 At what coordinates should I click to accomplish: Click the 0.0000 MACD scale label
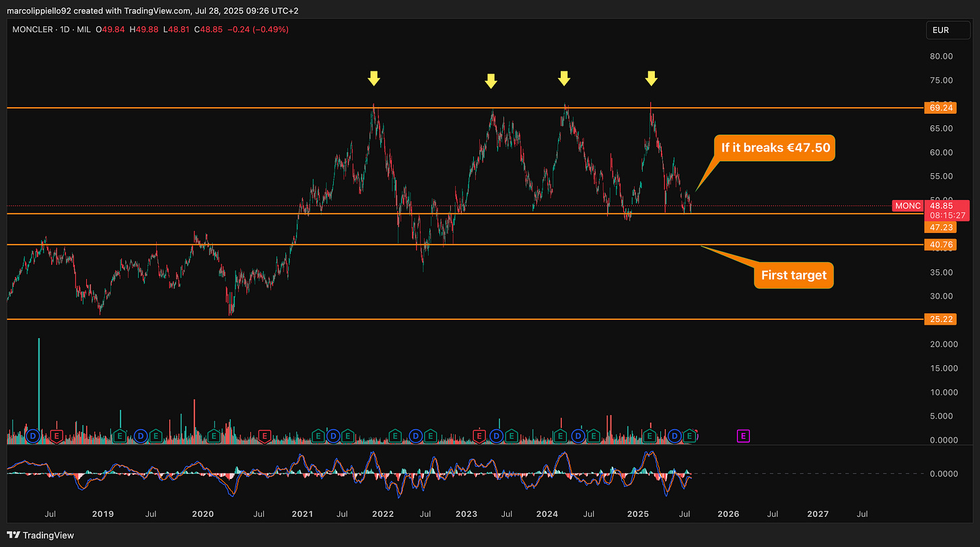click(943, 474)
